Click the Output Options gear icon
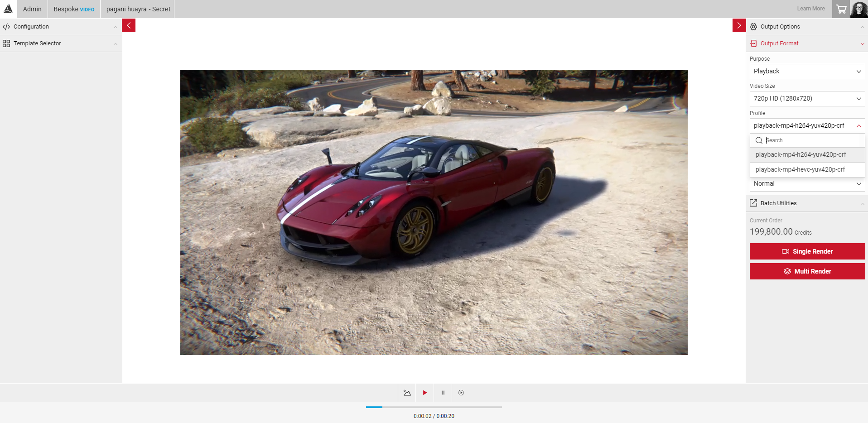 coord(753,27)
